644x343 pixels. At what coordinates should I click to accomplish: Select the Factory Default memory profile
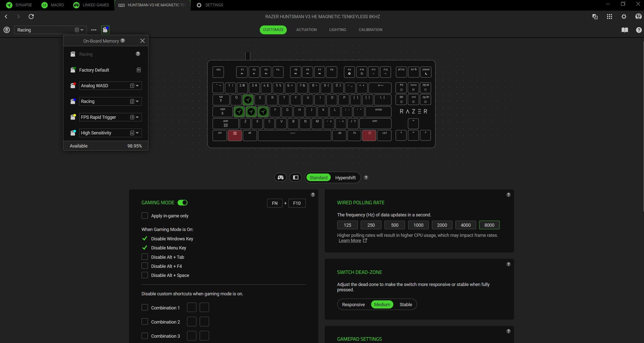94,70
